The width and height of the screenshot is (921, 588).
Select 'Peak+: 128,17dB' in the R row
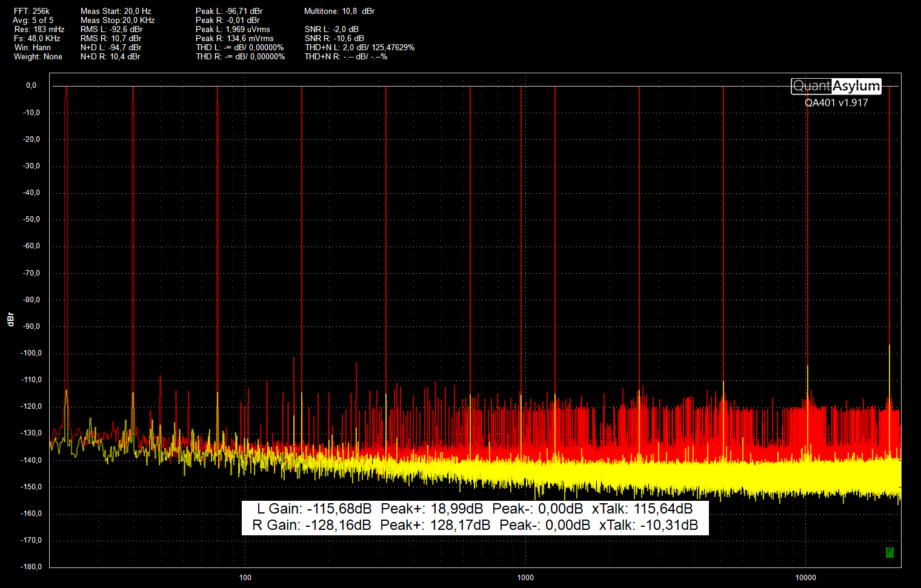pos(435,525)
